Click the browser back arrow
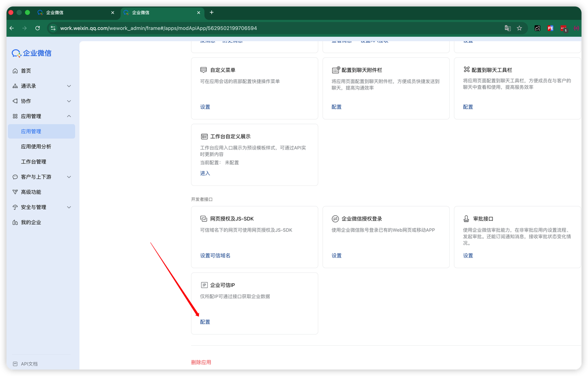The image size is (588, 376). [12, 28]
